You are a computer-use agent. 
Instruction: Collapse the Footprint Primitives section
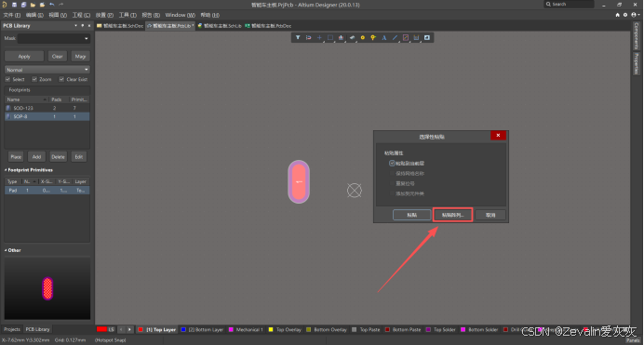point(6,170)
